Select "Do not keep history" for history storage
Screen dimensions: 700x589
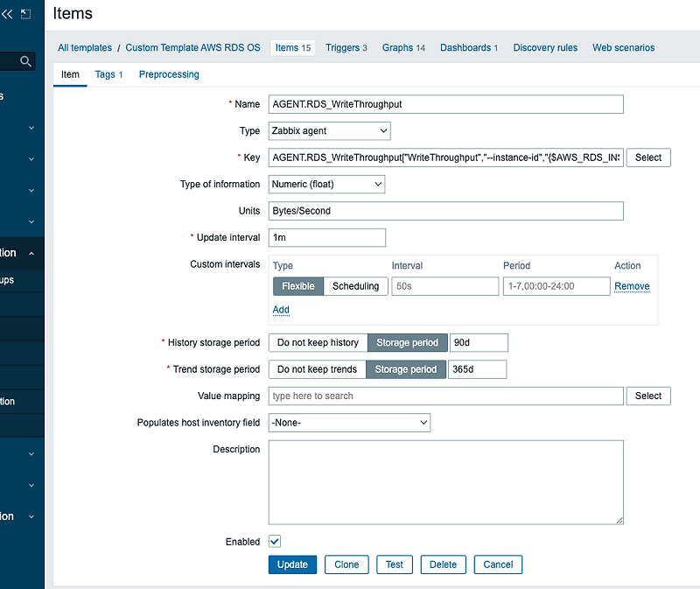[318, 342]
